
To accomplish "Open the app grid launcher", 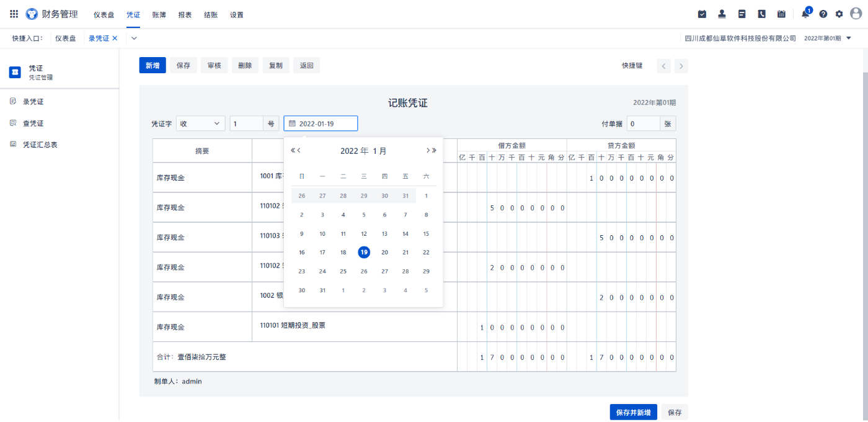I will (x=14, y=14).
